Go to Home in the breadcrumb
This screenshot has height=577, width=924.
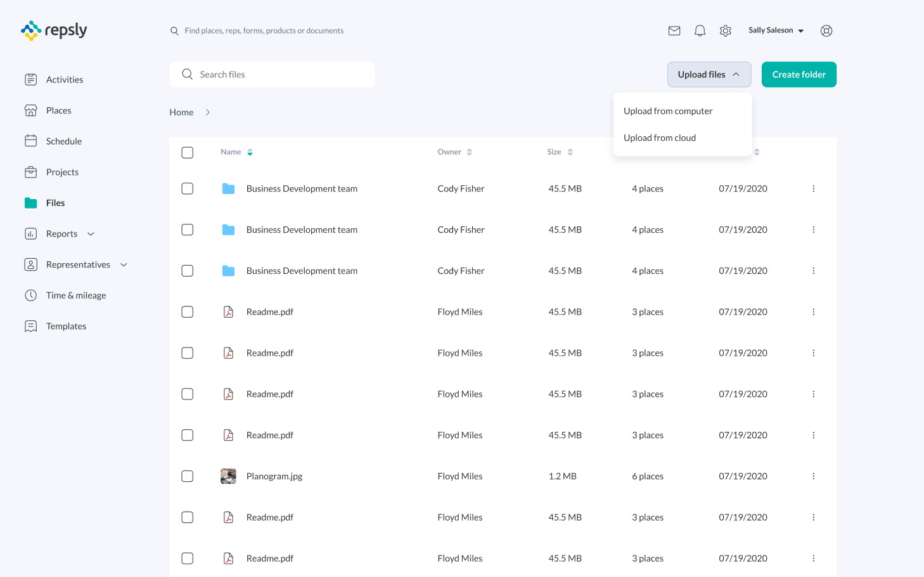point(181,112)
